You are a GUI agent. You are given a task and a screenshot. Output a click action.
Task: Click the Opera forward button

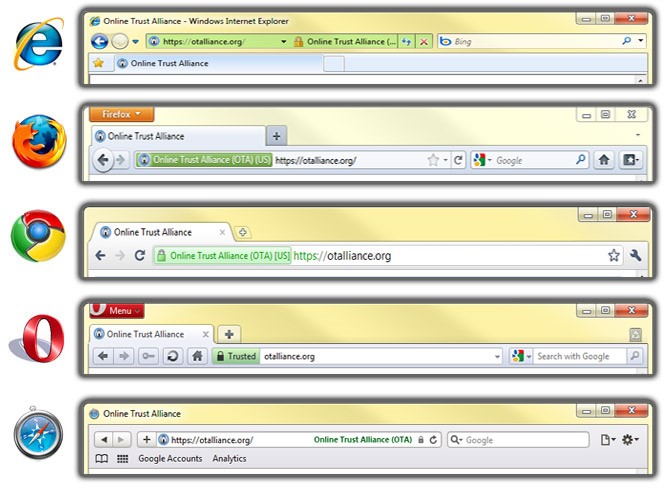pyautogui.click(x=124, y=356)
